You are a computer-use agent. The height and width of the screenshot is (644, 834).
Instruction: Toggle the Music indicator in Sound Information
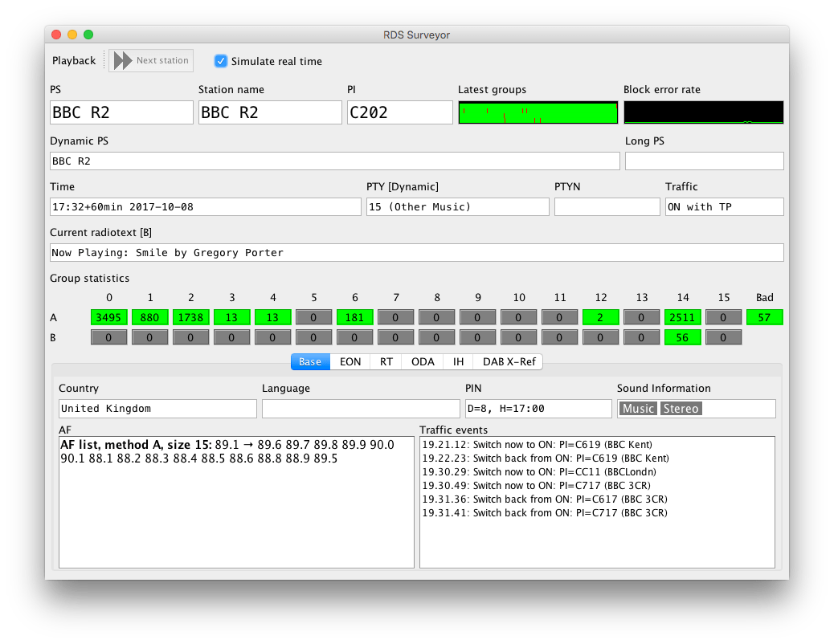tap(638, 408)
